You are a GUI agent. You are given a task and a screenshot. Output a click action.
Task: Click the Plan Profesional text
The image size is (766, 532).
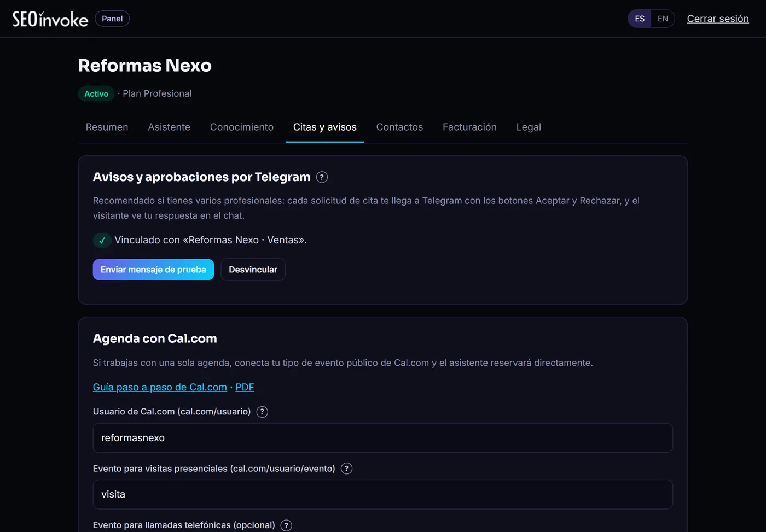pos(157,93)
